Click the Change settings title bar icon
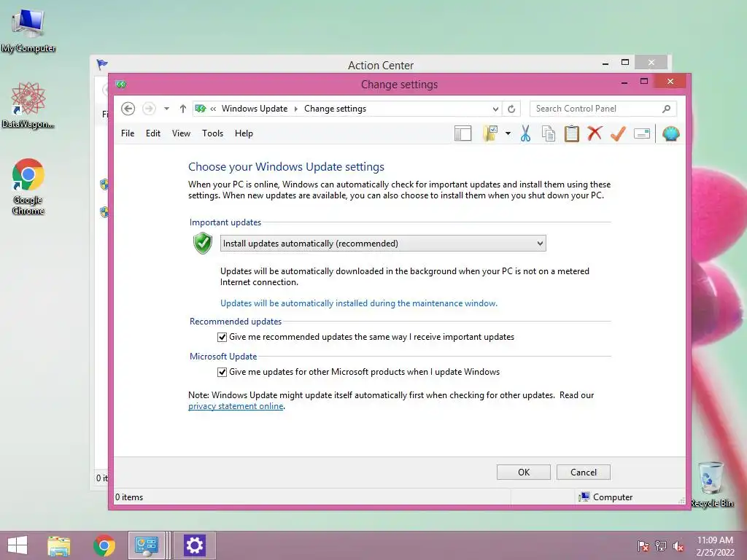The height and width of the screenshot is (560, 747). [x=121, y=85]
